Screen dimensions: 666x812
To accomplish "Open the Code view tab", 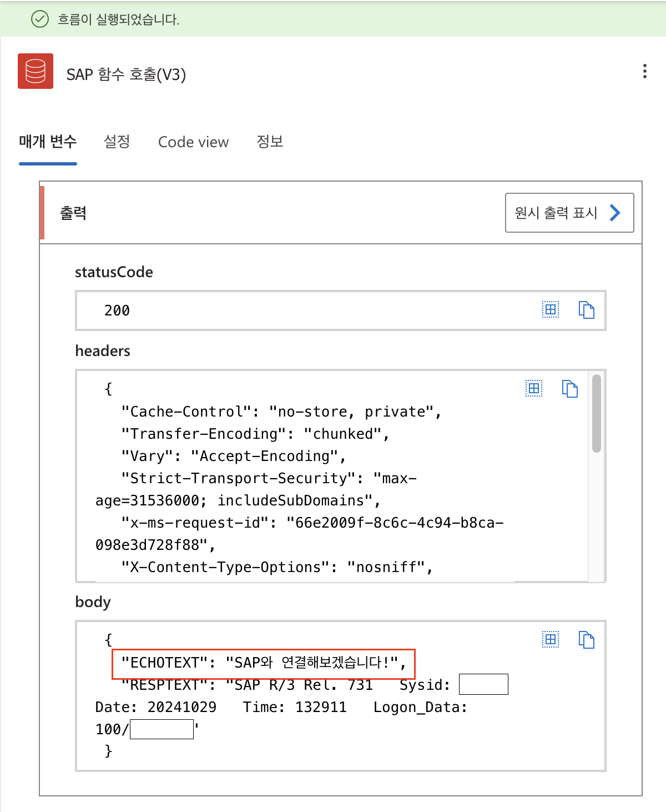I will click(x=193, y=142).
